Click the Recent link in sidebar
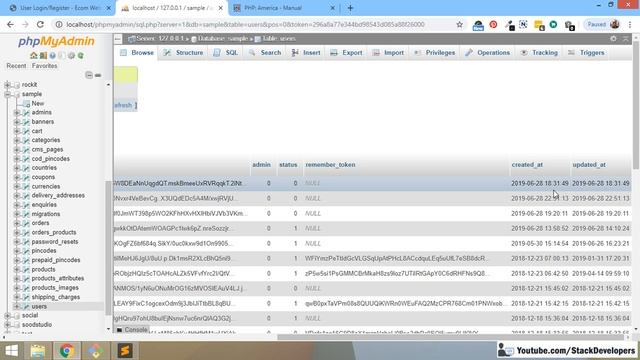 pyautogui.click(x=16, y=66)
